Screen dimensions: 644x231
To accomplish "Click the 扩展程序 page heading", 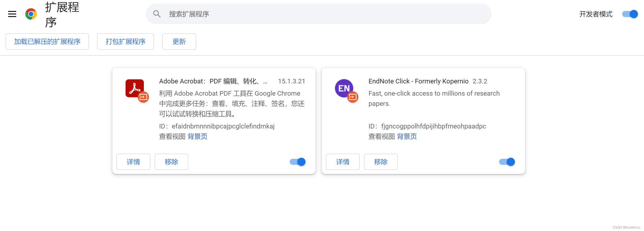I will pyautogui.click(x=62, y=15).
